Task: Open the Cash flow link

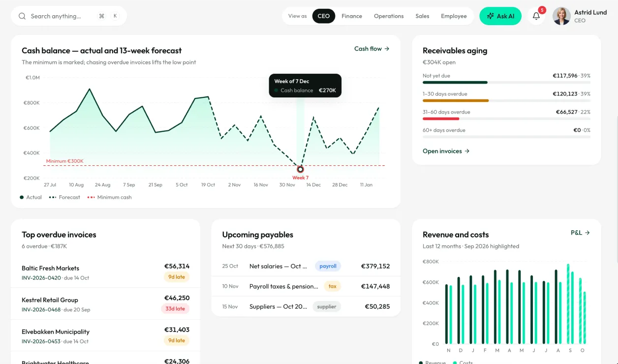Action: (x=372, y=49)
